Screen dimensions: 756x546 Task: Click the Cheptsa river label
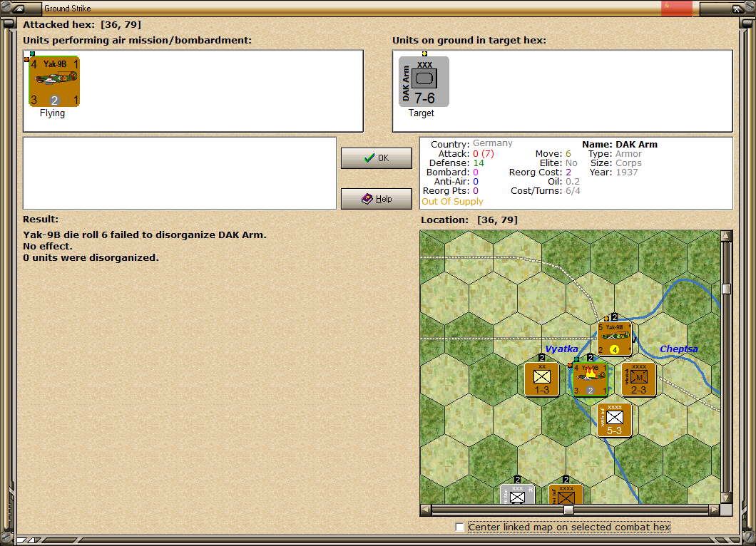[x=678, y=349]
